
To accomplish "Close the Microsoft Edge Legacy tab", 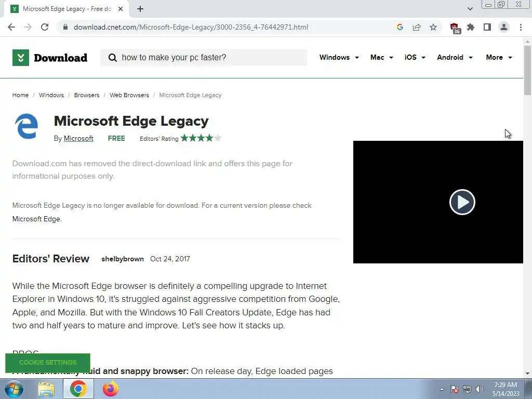I will coord(121,9).
